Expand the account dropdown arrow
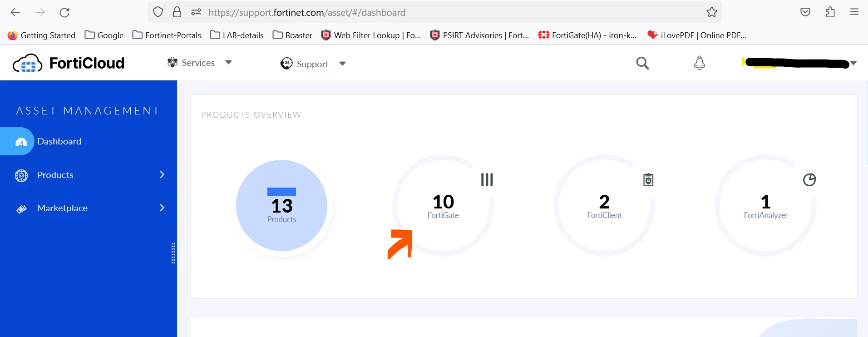This screenshot has width=868, height=337. click(853, 63)
